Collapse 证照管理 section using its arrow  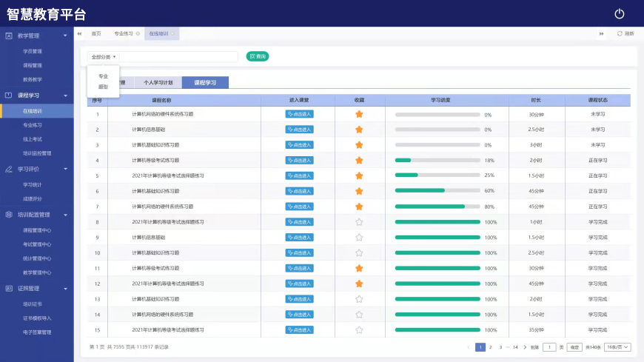click(65, 289)
